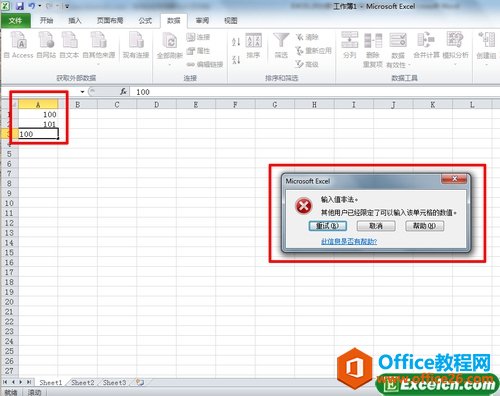This screenshot has width=500, height=396.
Task: Click the Excel application icon in title bar
Action: tap(6, 6)
